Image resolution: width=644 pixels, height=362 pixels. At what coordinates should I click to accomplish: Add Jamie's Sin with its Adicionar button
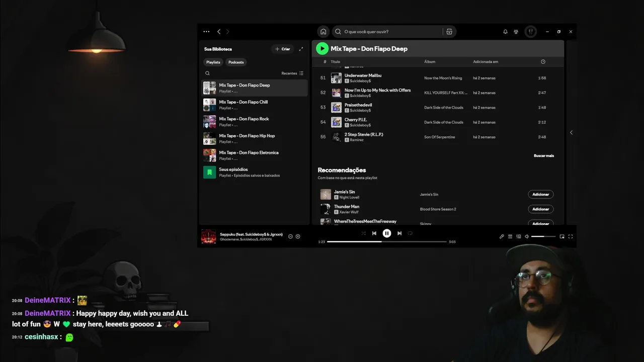541,194
